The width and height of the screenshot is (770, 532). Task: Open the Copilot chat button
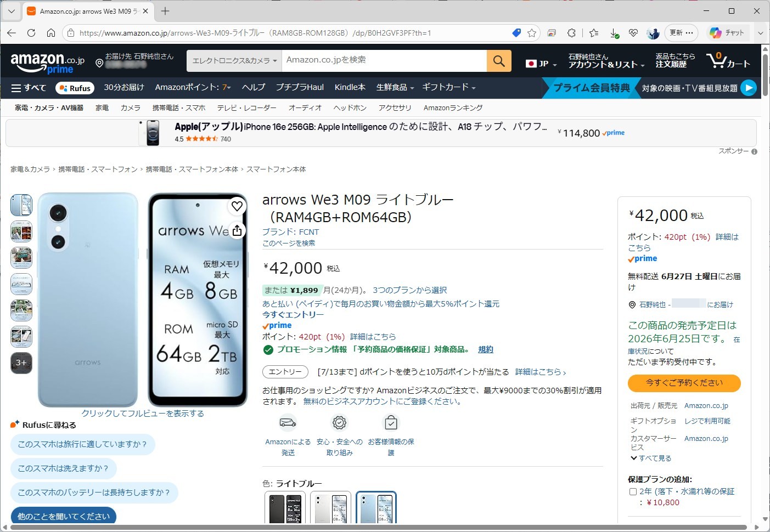(727, 33)
